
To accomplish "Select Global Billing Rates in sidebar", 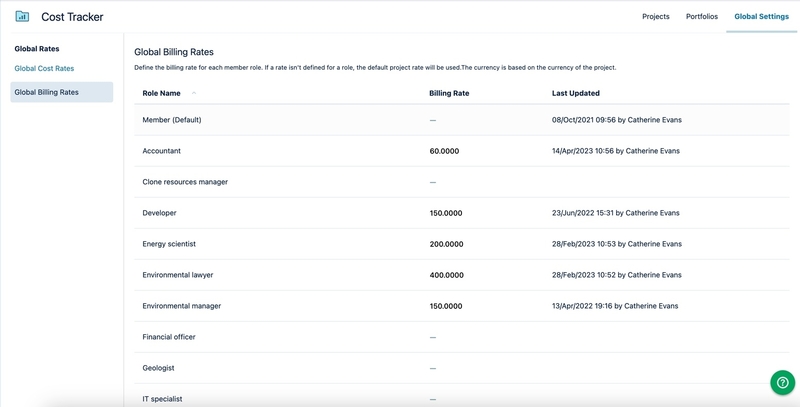I will point(47,92).
